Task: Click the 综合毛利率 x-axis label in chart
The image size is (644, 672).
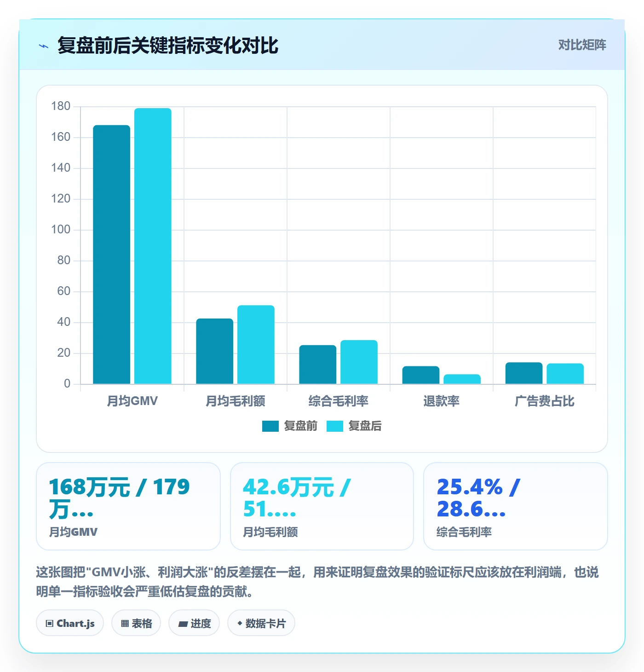Action: [x=339, y=401]
